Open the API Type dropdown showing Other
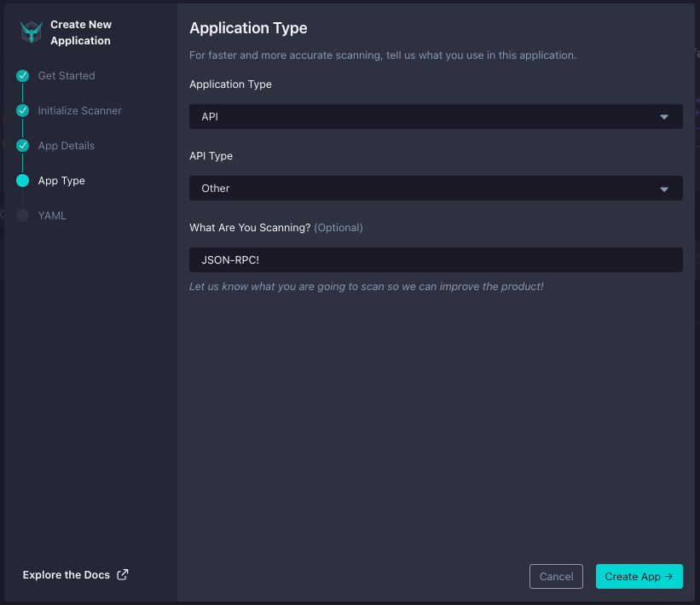 436,188
